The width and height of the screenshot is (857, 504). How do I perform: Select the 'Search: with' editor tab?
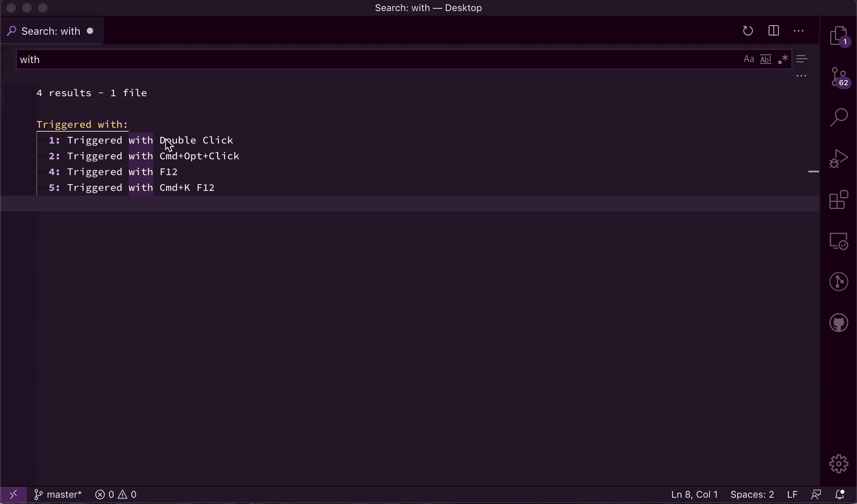point(51,31)
